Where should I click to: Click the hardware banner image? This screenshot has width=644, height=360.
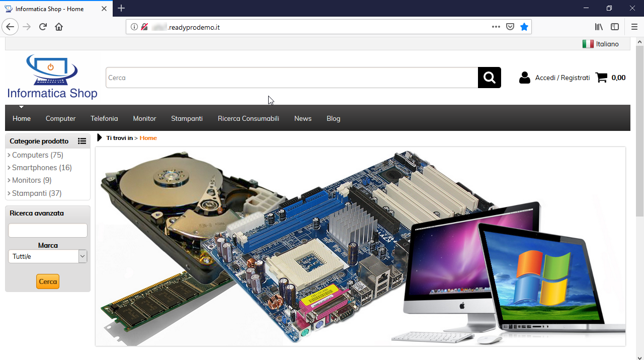click(x=360, y=246)
